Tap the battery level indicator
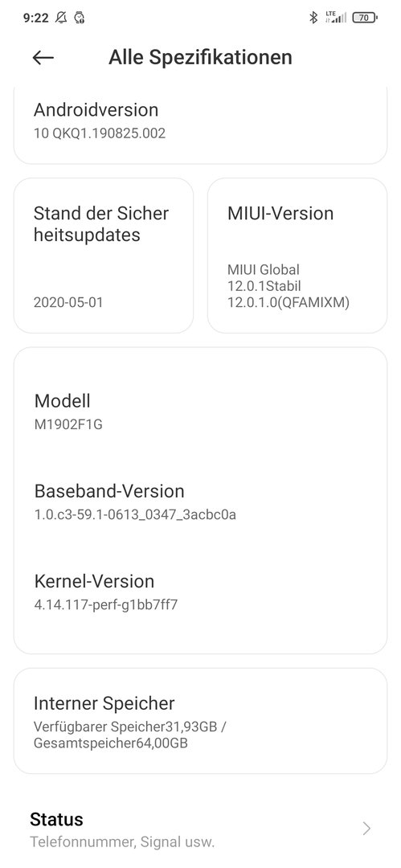Viewport: 401px width, 868px height. coord(365,18)
